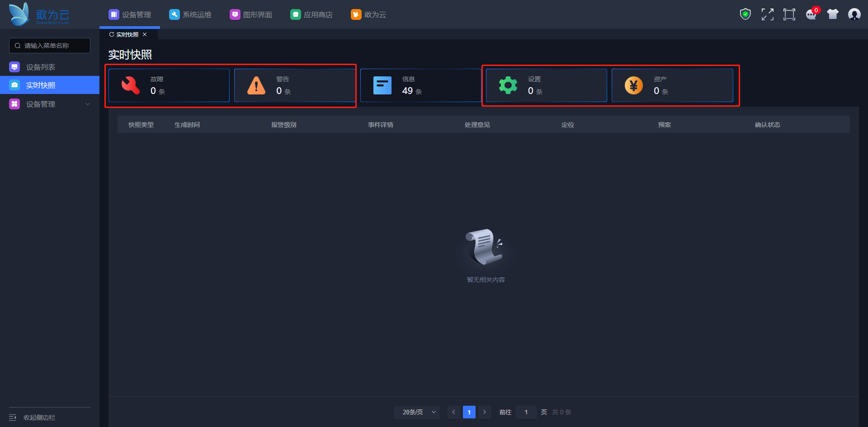Click the 实时快照 page heading

(130, 55)
